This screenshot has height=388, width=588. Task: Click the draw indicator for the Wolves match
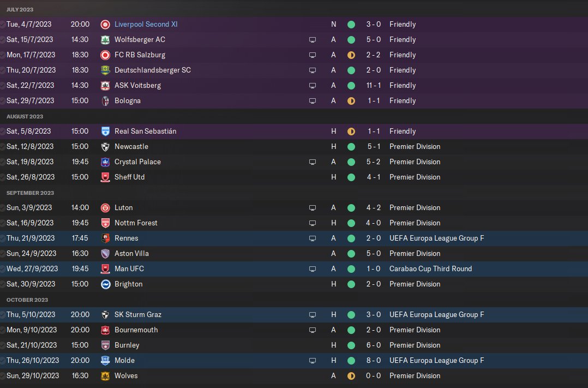pos(351,376)
